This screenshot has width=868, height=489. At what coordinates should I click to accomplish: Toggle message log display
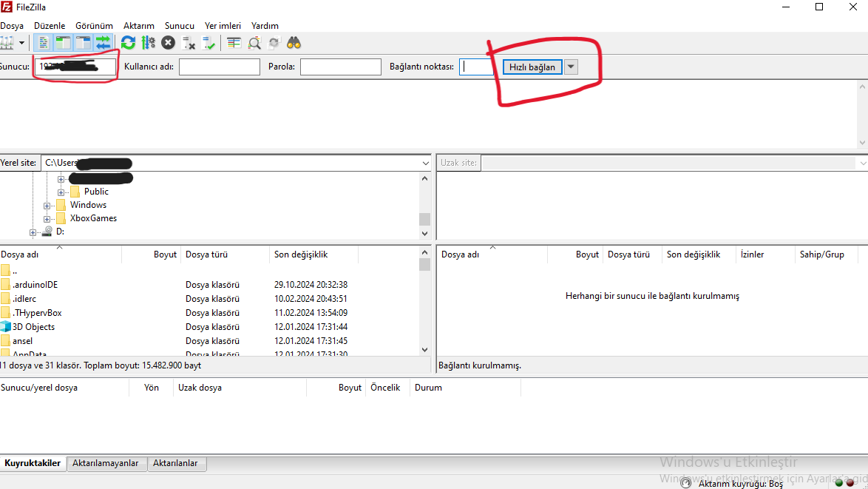pos(43,43)
